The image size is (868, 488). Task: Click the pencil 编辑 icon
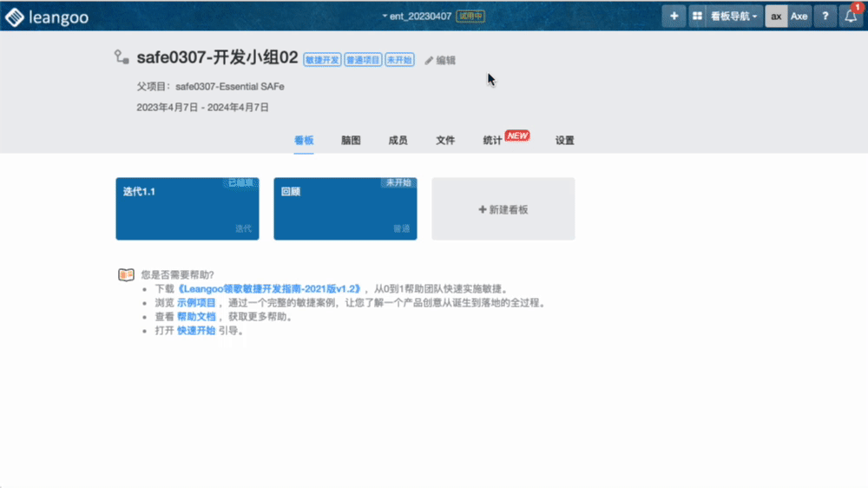[x=429, y=61]
